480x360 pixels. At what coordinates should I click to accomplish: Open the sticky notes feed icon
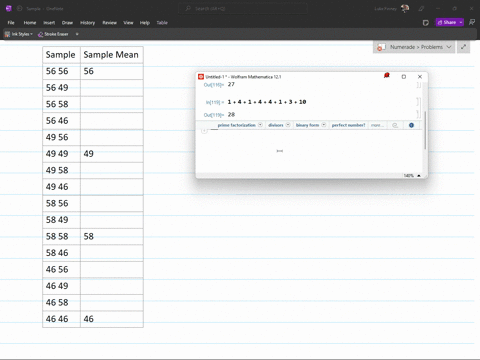(x=425, y=23)
